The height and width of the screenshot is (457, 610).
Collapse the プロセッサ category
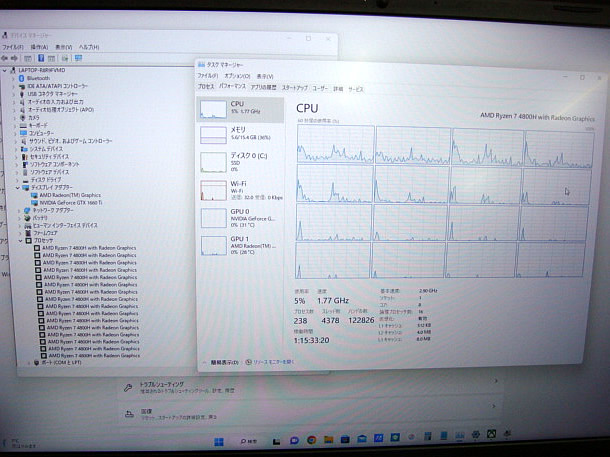(x=21, y=241)
